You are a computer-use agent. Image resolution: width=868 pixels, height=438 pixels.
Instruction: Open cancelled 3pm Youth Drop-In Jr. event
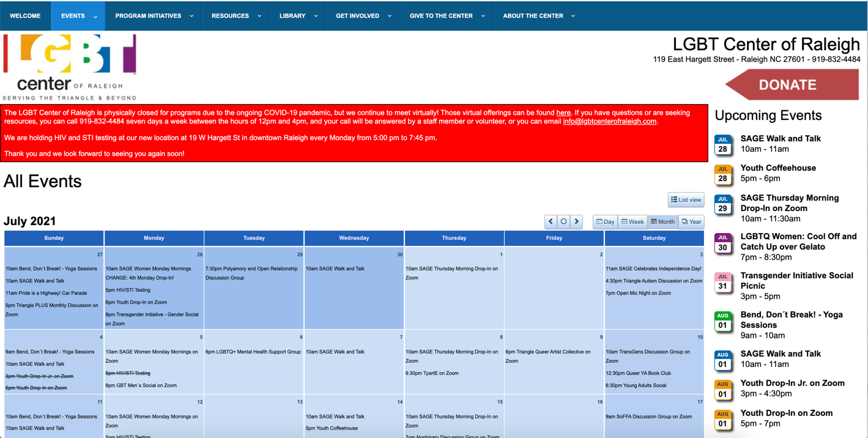pos(39,376)
